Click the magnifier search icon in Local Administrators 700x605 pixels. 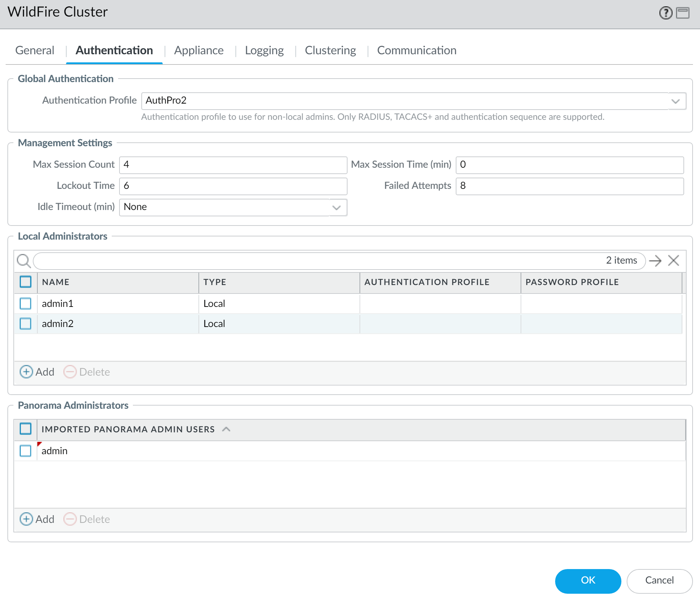point(24,261)
